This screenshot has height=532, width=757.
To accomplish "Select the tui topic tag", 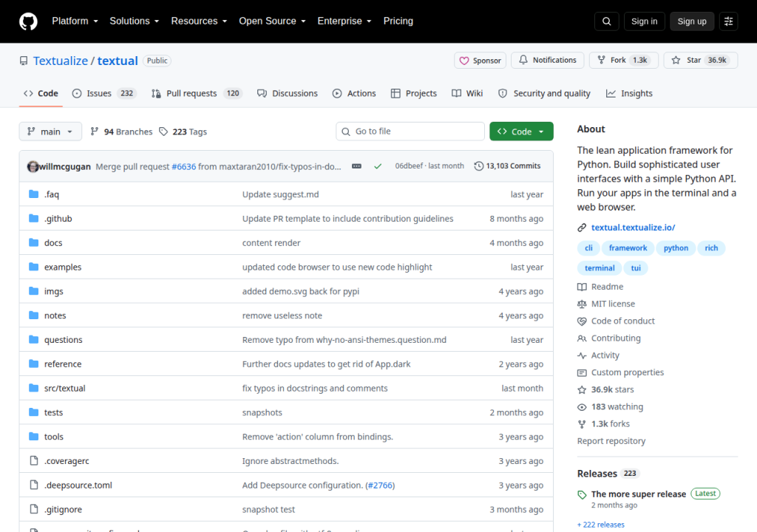I will [636, 268].
